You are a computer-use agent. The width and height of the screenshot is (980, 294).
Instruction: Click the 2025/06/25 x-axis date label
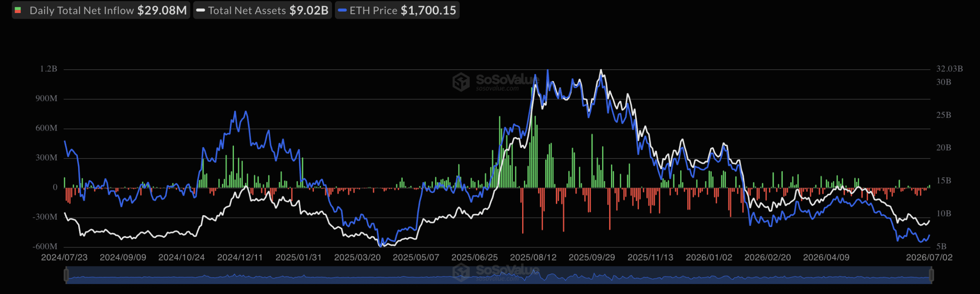pos(475,257)
